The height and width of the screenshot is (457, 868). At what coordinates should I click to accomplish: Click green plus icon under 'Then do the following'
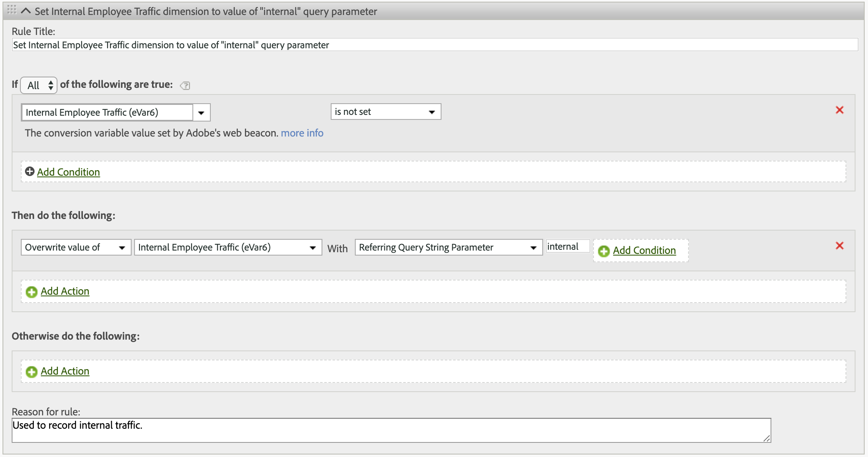pos(32,292)
